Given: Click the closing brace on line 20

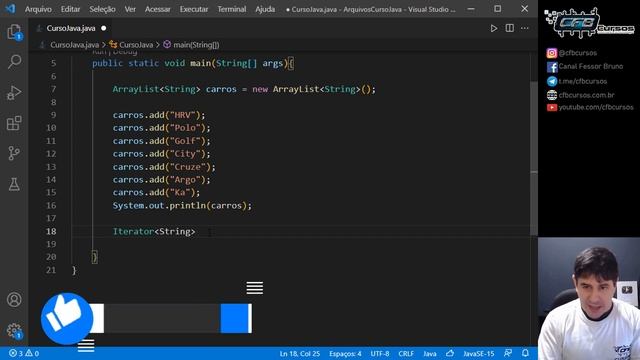Looking at the screenshot, I should pos(95,257).
